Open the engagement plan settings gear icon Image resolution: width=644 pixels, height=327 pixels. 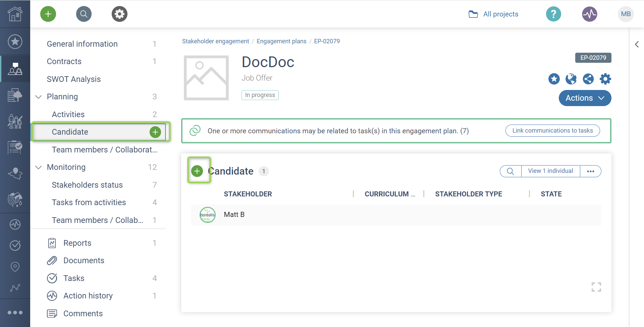[605, 79]
